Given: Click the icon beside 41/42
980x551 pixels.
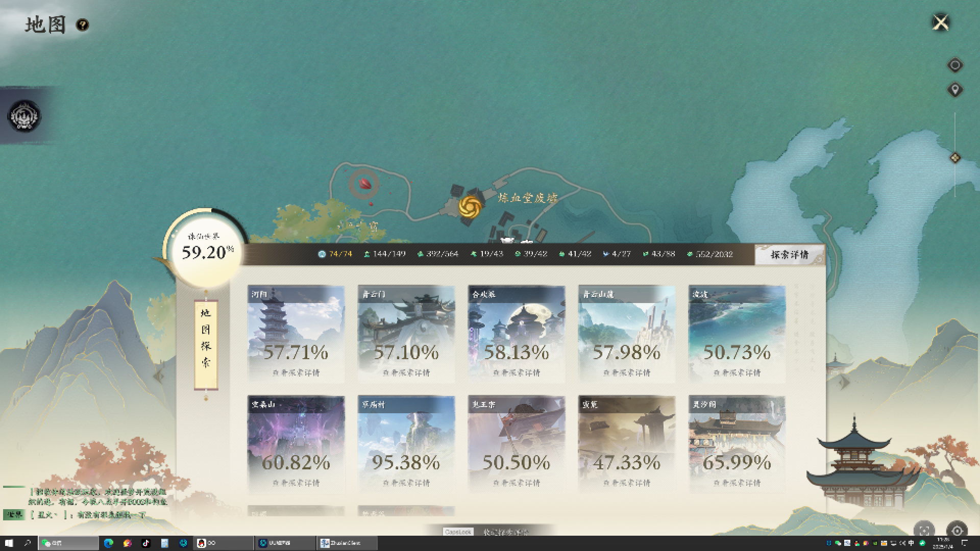Looking at the screenshot, I should pos(562,254).
